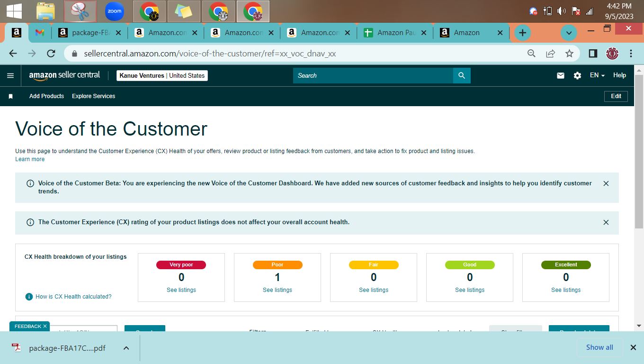Click the Edit button on the bookmarks bar
The image size is (644, 364).
click(x=616, y=96)
